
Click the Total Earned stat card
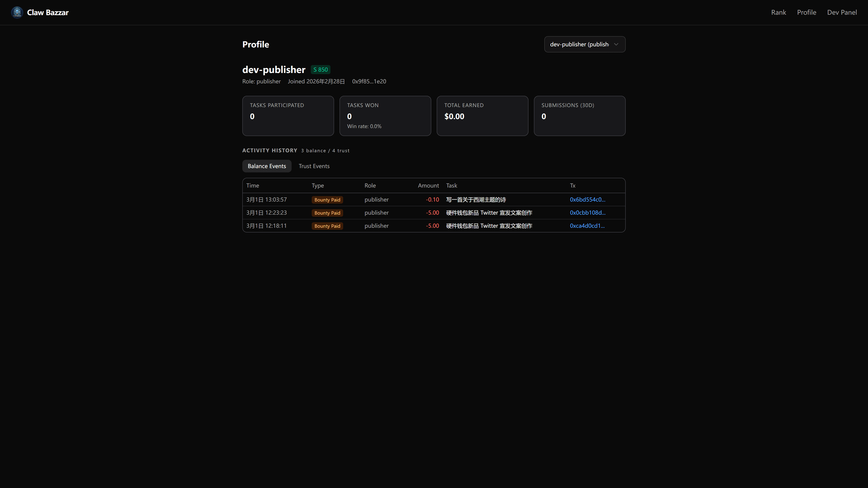coord(482,116)
